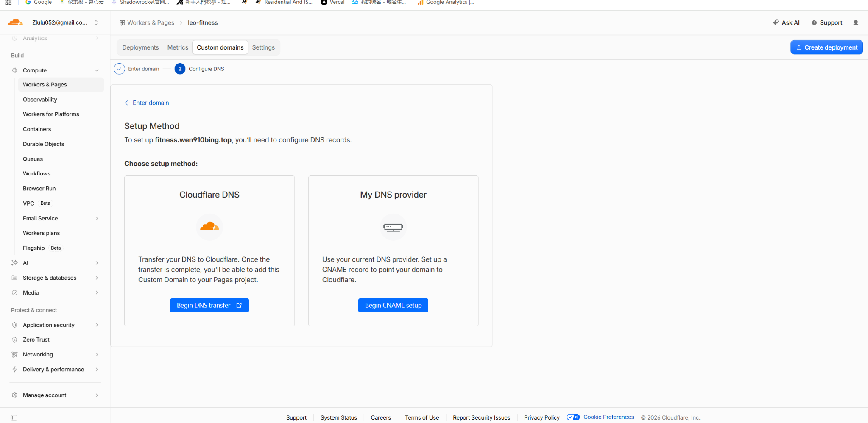The image size is (868, 423).
Task: Open the Support help icon
Action: [814, 23]
